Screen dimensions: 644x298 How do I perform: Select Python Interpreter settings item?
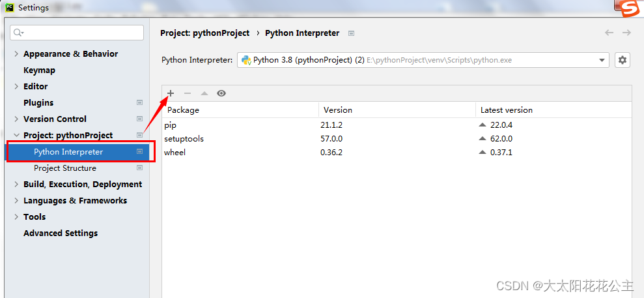click(77, 152)
